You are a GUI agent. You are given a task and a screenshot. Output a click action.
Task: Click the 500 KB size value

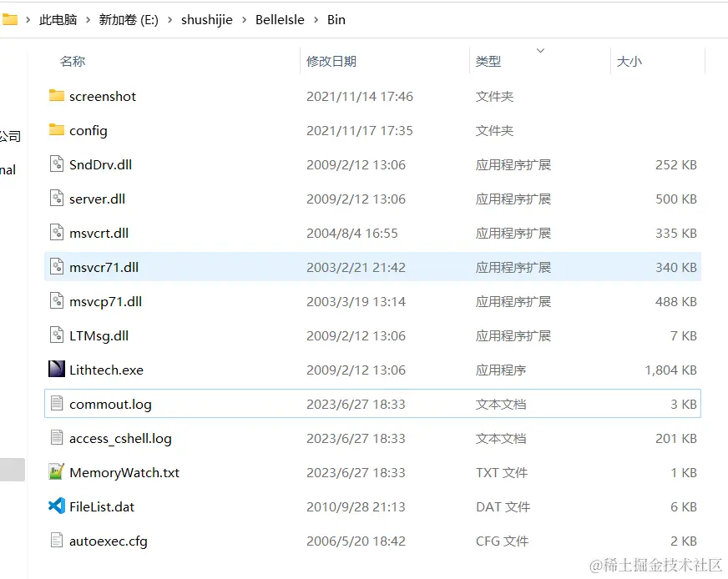676,199
